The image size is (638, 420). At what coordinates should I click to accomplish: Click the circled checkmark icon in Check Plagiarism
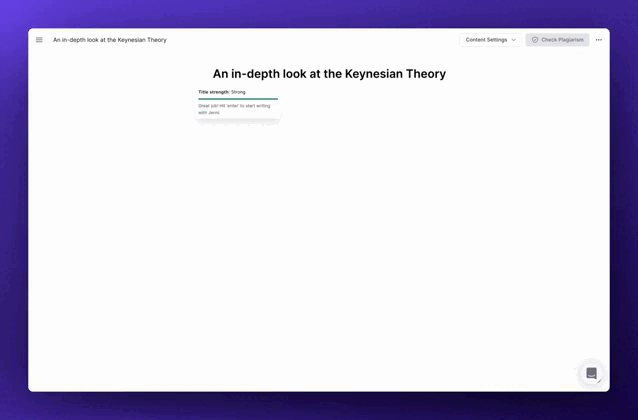click(x=535, y=40)
